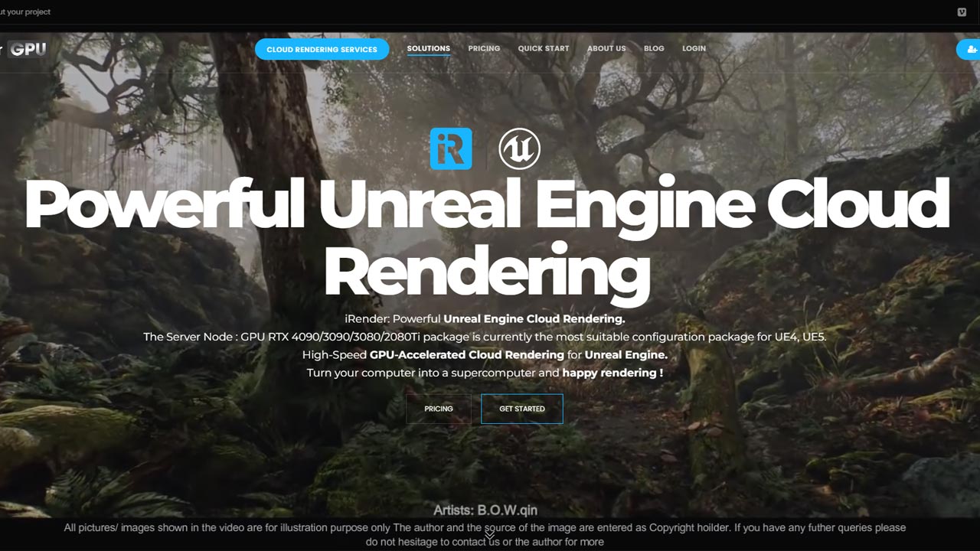This screenshot has height=551, width=980.
Task: Select PRICING from the navigation bar
Action: [484, 48]
